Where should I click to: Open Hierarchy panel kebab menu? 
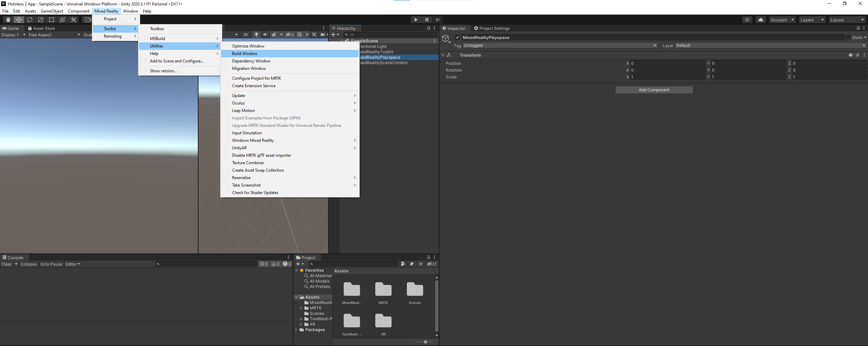pos(434,28)
